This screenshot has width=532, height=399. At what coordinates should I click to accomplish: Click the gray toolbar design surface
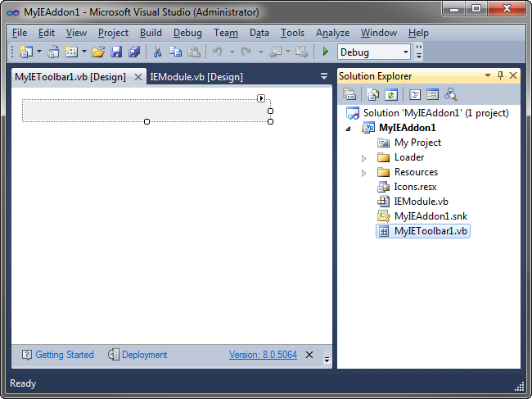tap(147, 111)
